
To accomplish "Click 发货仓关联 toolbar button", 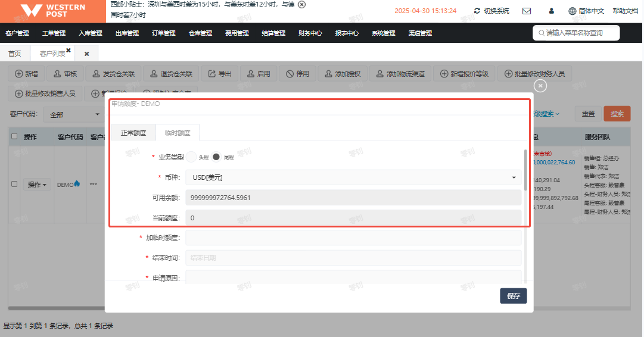I will (x=113, y=74).
